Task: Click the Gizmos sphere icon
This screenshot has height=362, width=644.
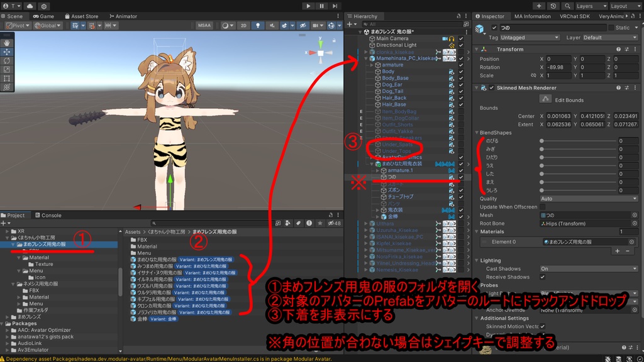Action: (x=331, y=25)
